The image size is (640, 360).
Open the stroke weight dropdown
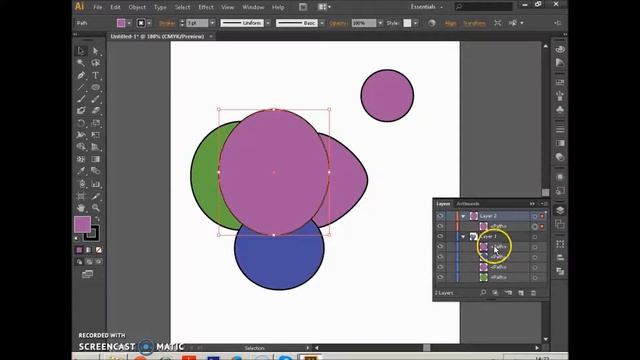(x=212, y=23)
